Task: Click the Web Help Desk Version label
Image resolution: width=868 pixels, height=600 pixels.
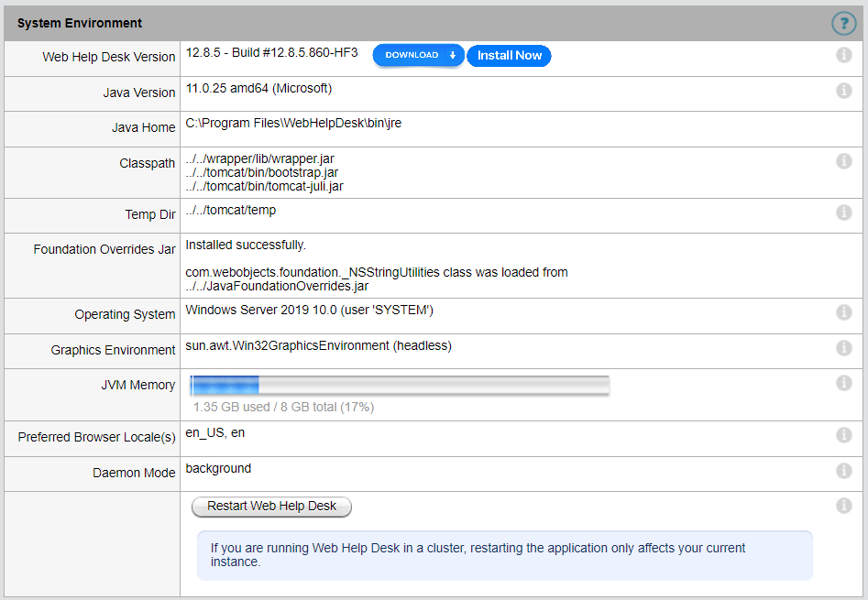Action: coord(108,57)
